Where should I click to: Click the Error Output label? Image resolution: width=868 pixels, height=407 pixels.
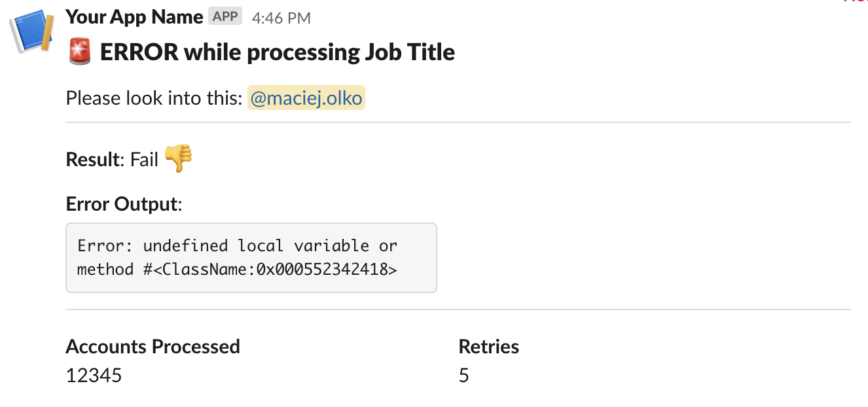pos(122,204)
